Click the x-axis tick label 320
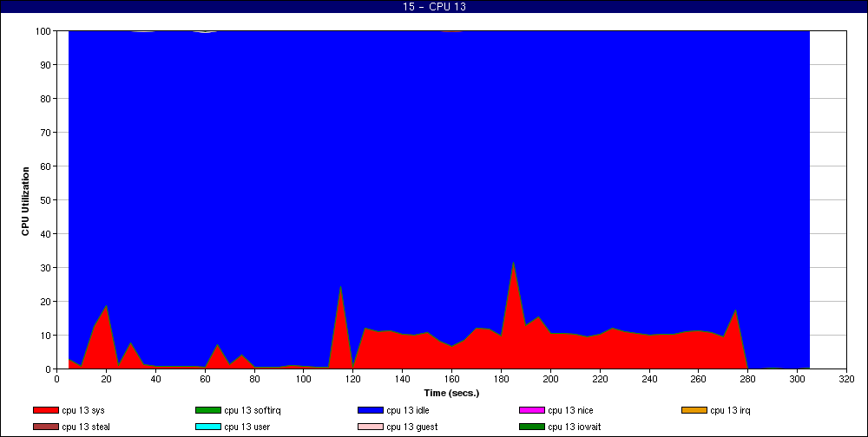 tap(846, 379)
